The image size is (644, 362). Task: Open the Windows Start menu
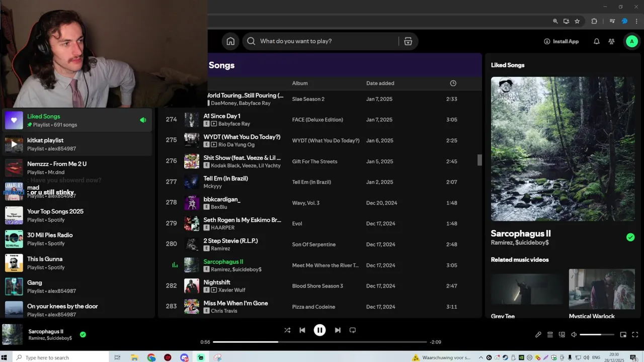click(5, 357)
